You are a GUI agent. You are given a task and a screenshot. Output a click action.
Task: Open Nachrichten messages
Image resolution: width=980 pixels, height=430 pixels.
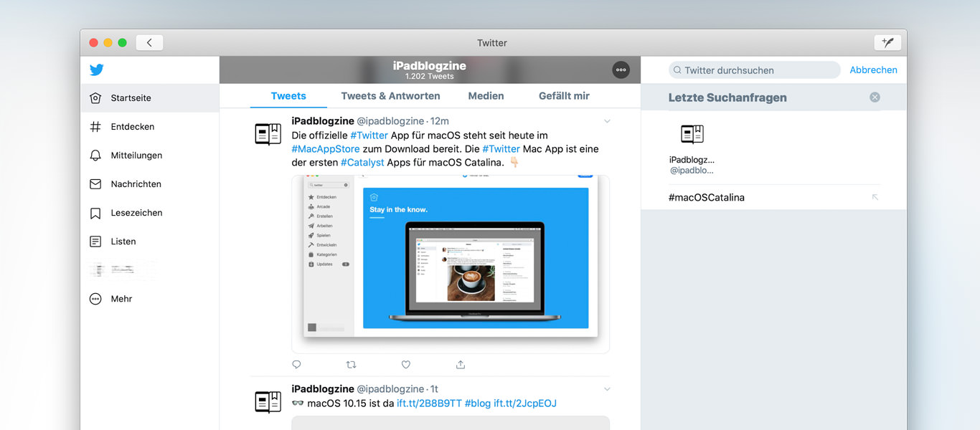coord(150,184)
